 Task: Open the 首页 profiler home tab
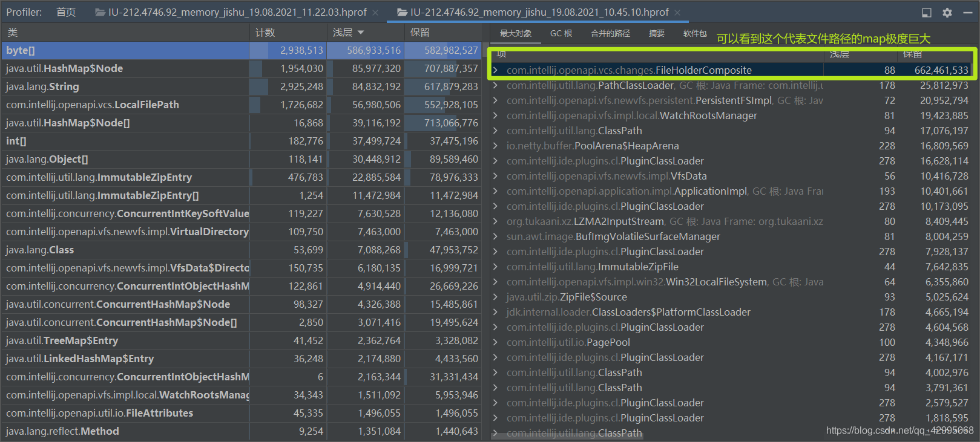(66, 12)
